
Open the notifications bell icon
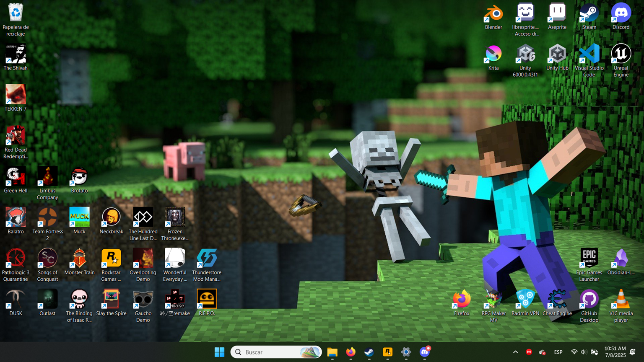click(633, 352)
